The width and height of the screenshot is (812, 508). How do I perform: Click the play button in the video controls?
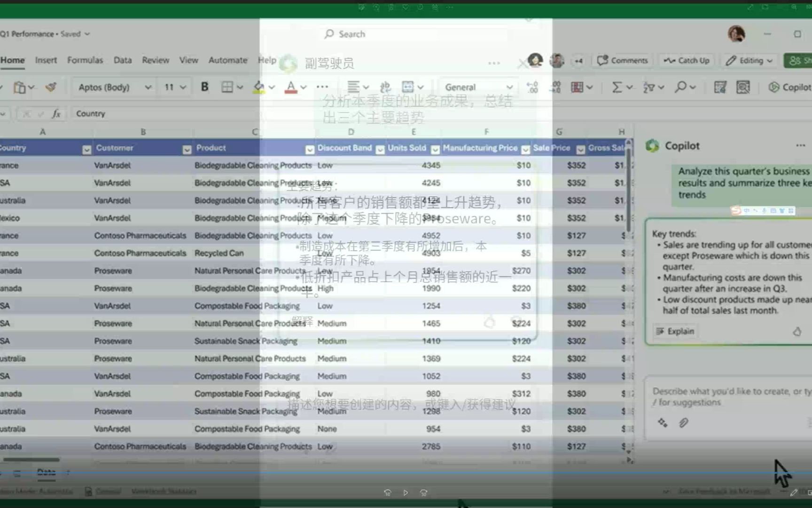(406, 492)
